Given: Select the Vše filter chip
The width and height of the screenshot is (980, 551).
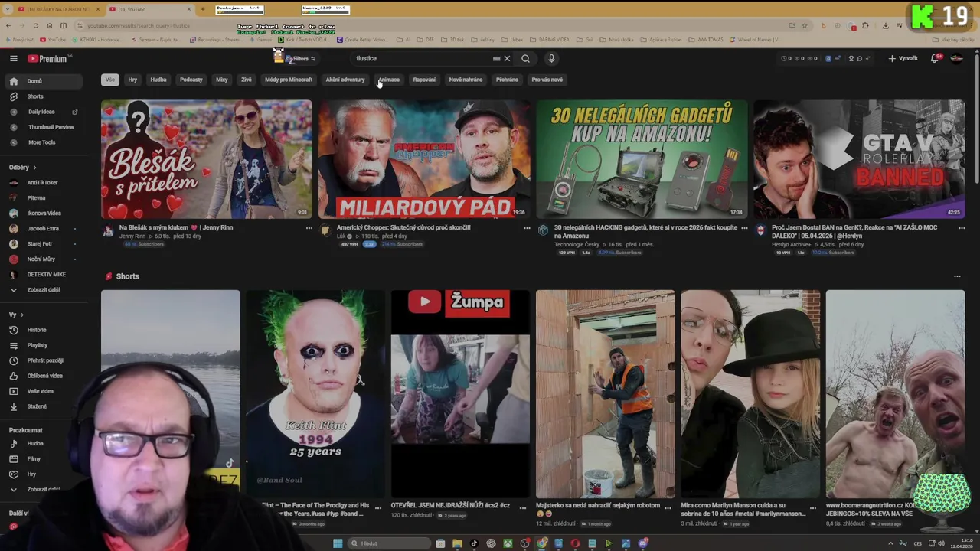Looking at the screenshot, I should coord(109,80).
